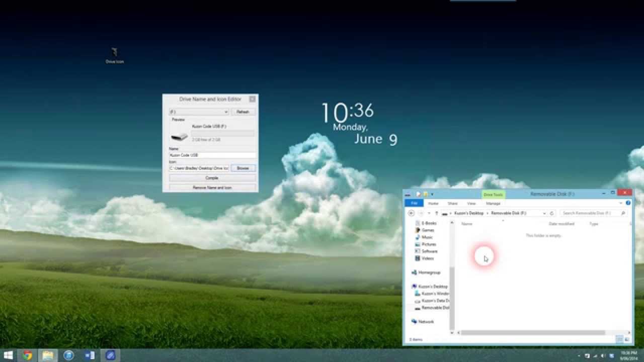The width and height of the screenshot is (644, 362).
Task: Click the drive capacity bar in Preview
Action: 223,133
